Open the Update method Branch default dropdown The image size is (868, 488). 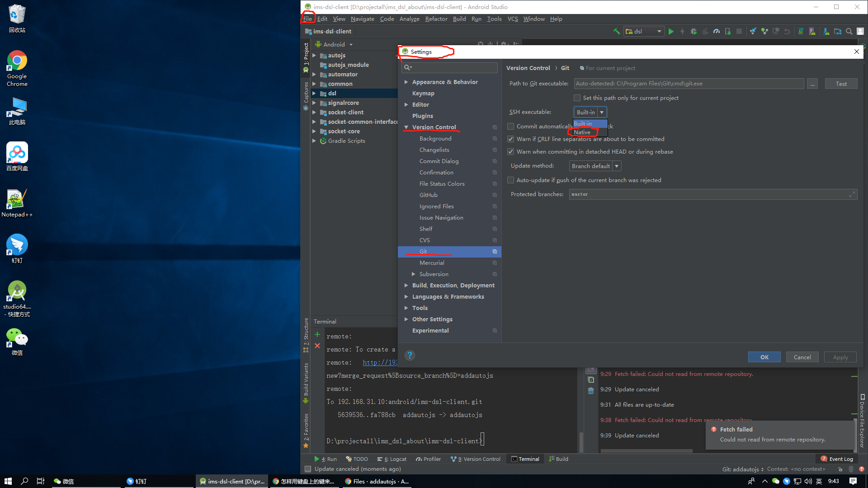pyautogui.click(x=595, y=166)
